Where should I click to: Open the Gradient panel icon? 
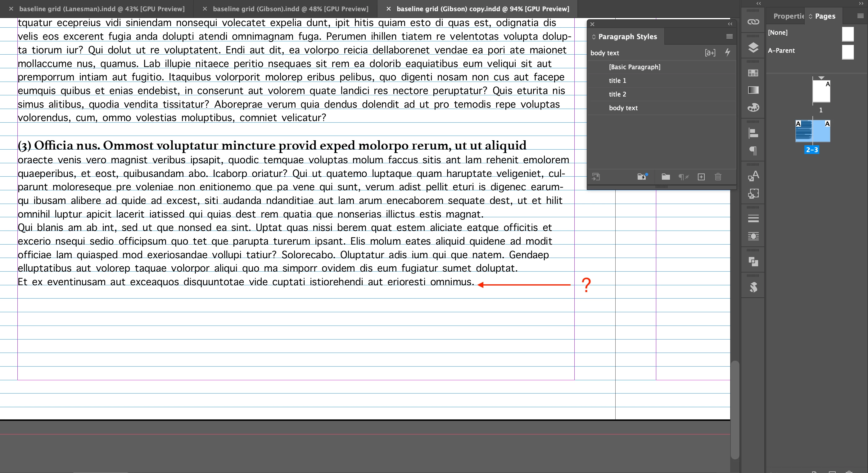tap(753, 90)
